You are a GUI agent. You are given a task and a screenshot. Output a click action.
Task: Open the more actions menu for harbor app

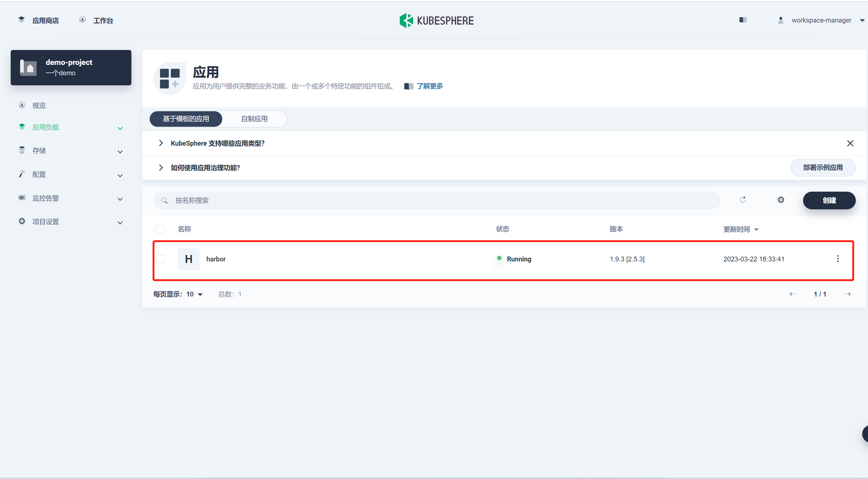pyautogui.click(x=838, y=259)
